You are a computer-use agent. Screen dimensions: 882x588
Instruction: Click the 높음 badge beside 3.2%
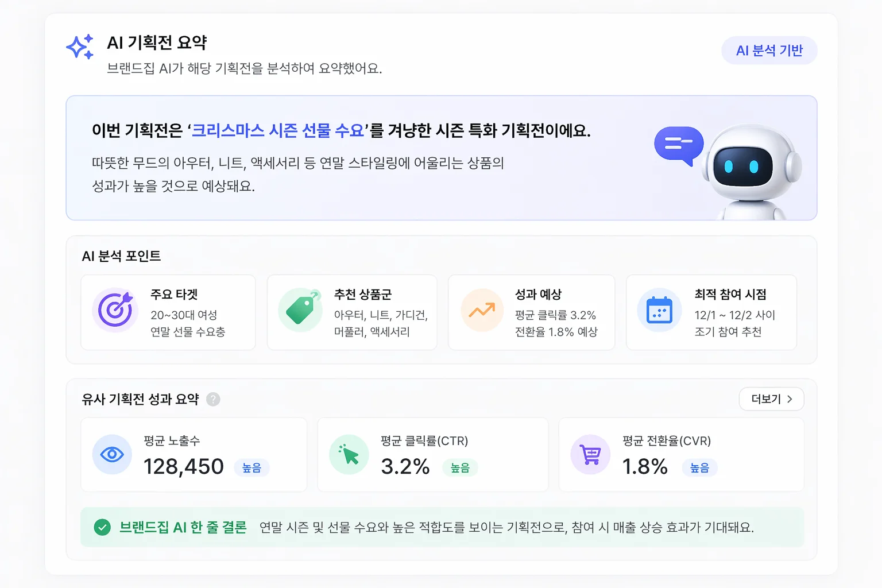(x=460, y=468)
